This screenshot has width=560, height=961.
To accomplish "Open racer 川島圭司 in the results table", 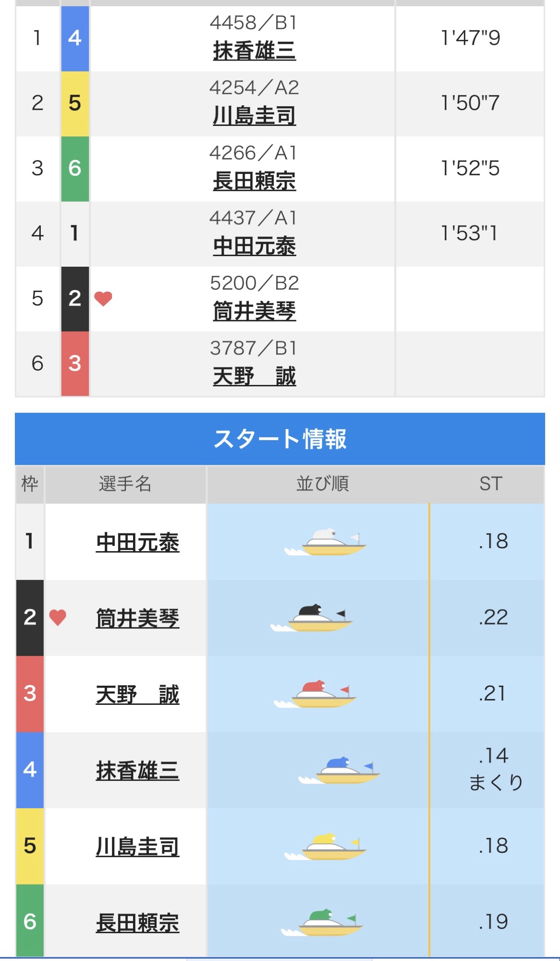I will tap(254, 116).
